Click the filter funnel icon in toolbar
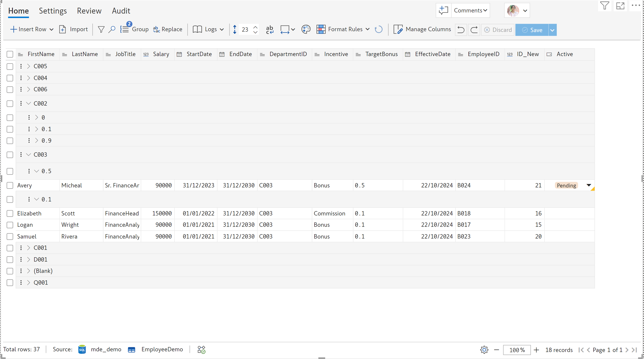The height and width of the screenshot is (359, 644). [x=101, y=29]
